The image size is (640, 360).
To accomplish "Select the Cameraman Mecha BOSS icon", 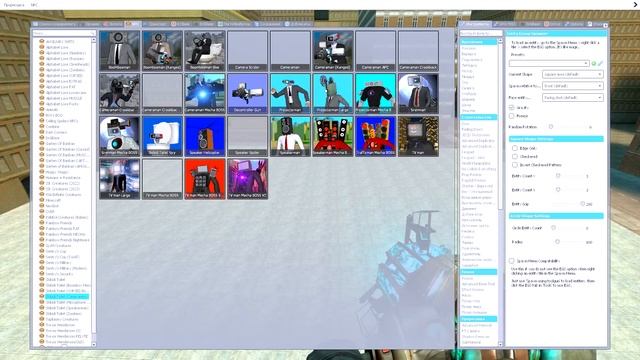I will [x=205, y=93].
